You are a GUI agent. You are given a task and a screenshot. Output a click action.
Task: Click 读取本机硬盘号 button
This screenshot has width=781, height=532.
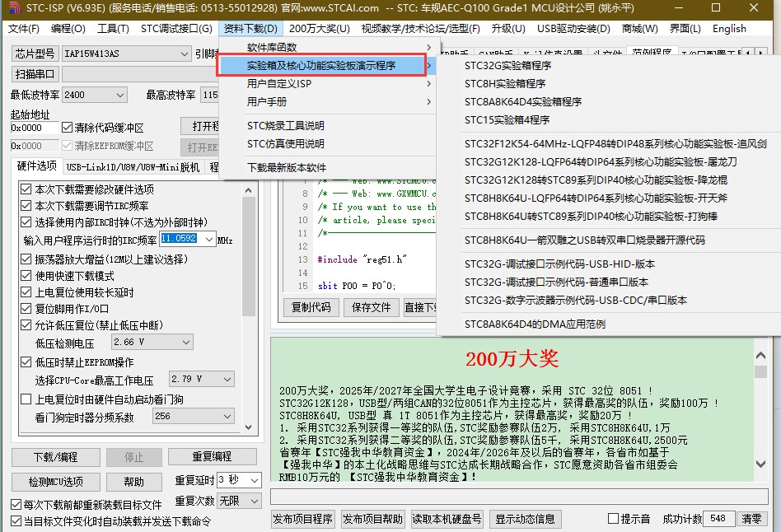(x=447, y=519)
